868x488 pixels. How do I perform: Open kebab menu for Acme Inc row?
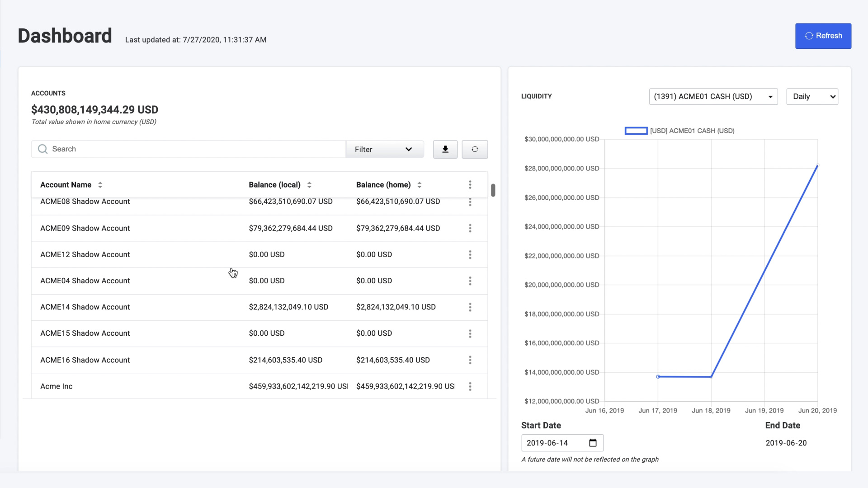[x=470, y=386]
